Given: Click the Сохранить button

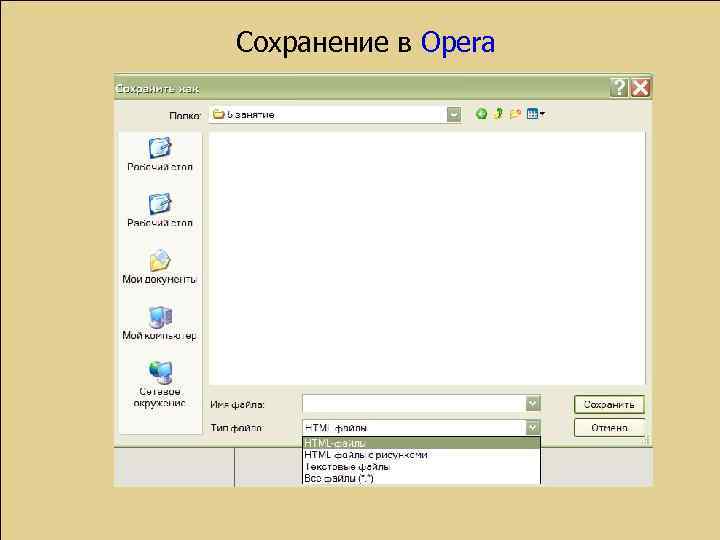Looking at the screenshot, I should pos(609,405).
